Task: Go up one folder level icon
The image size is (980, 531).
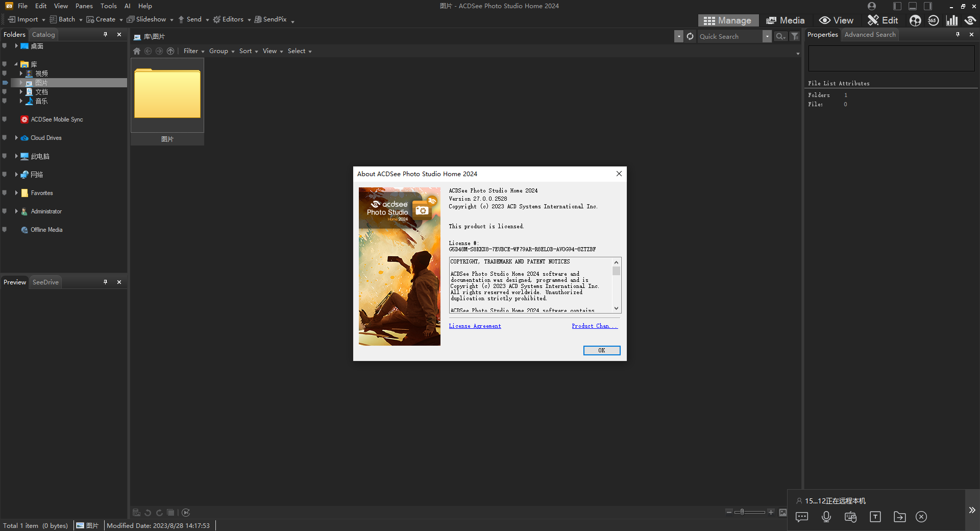Action: 170,51
